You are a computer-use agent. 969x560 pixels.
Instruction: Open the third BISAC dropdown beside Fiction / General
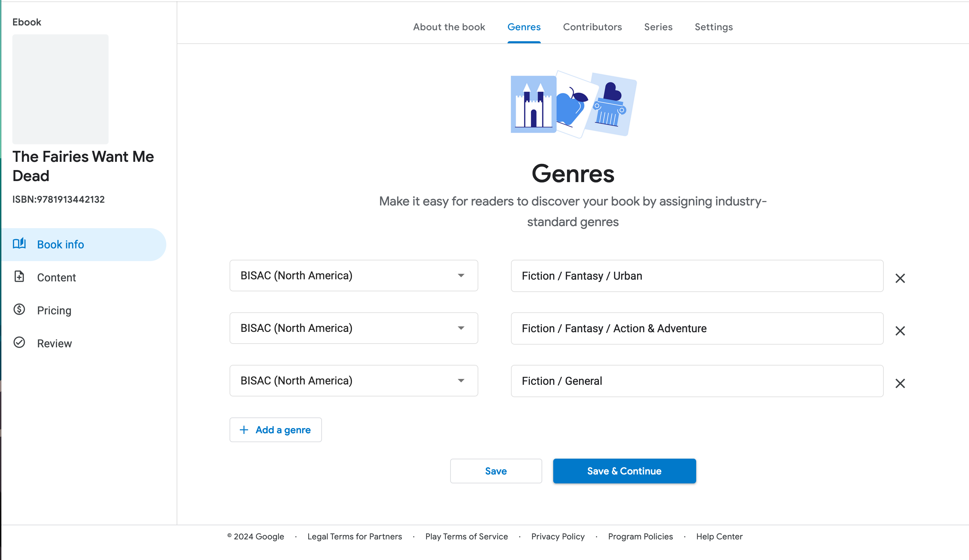pyautogui.click(x=353, y=381)
